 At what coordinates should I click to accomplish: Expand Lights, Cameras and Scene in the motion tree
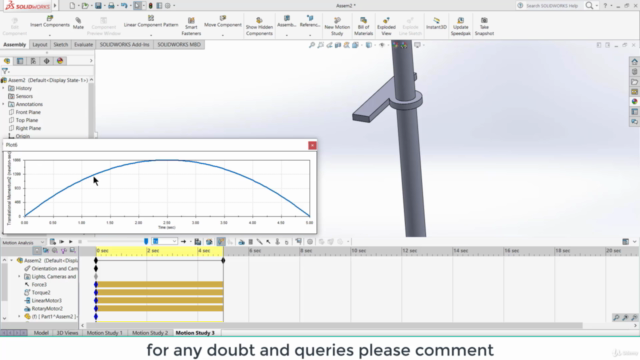pyautogui.click(x=19, y=276)
